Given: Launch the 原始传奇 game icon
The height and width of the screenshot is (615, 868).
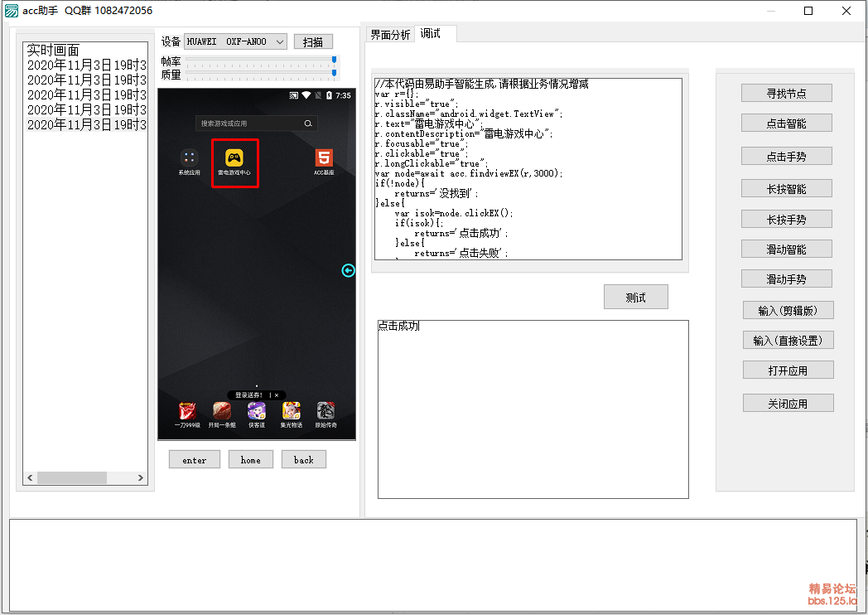Looking at the screenshot, I should pyautogui.click(x=326, y=411).
